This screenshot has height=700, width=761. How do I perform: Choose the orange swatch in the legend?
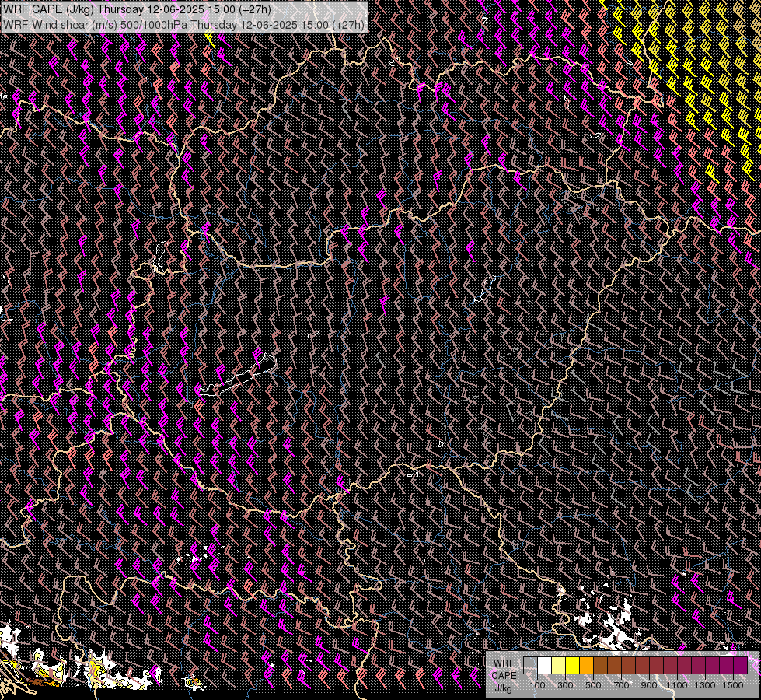click(587, 665)
